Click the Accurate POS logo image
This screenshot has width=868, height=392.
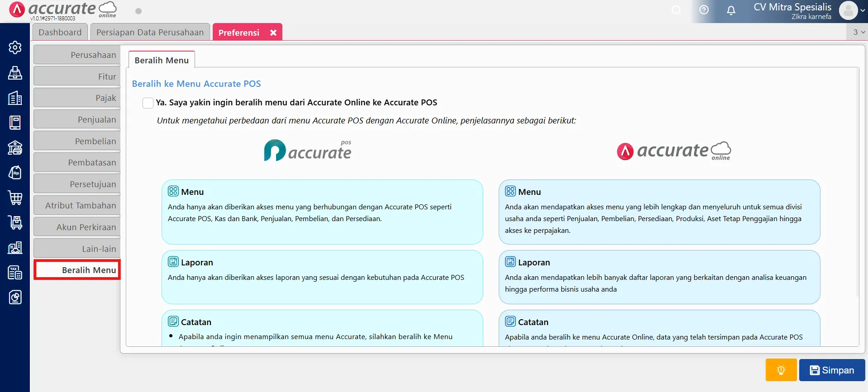[308, 151]
